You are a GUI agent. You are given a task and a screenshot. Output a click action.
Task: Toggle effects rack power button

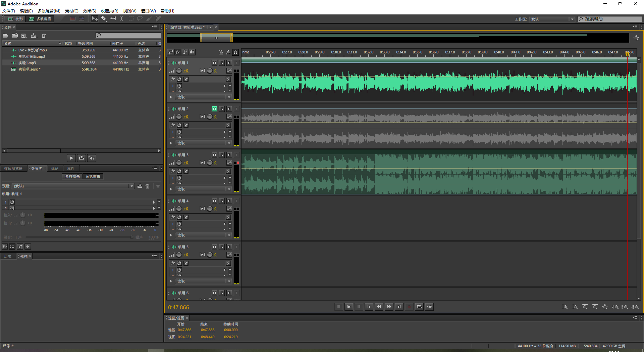(5, 247)
